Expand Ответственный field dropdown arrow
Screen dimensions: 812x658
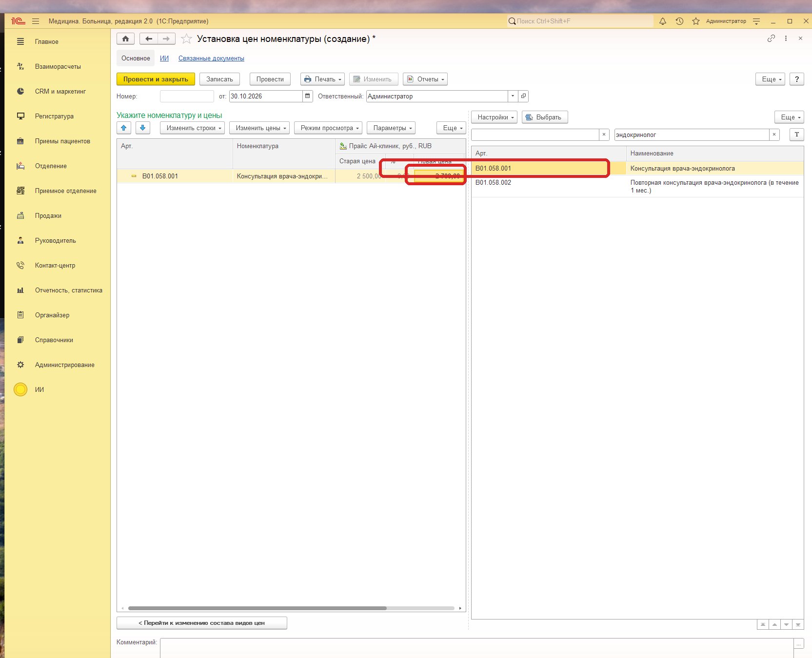click(x=513, y=96)
